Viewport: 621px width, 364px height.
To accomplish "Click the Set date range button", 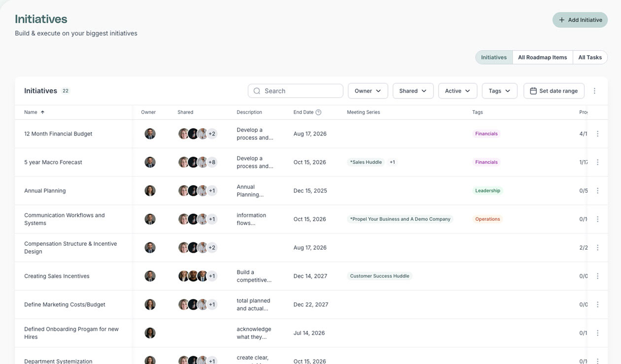I will (554, 91).
